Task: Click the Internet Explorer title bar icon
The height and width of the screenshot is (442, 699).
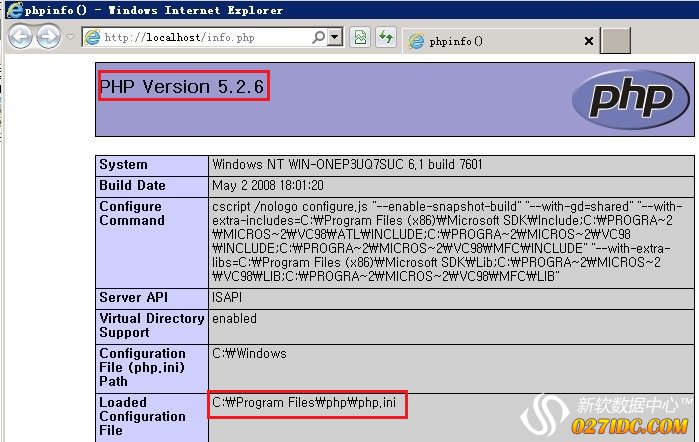Action: (x=14, y=9)
